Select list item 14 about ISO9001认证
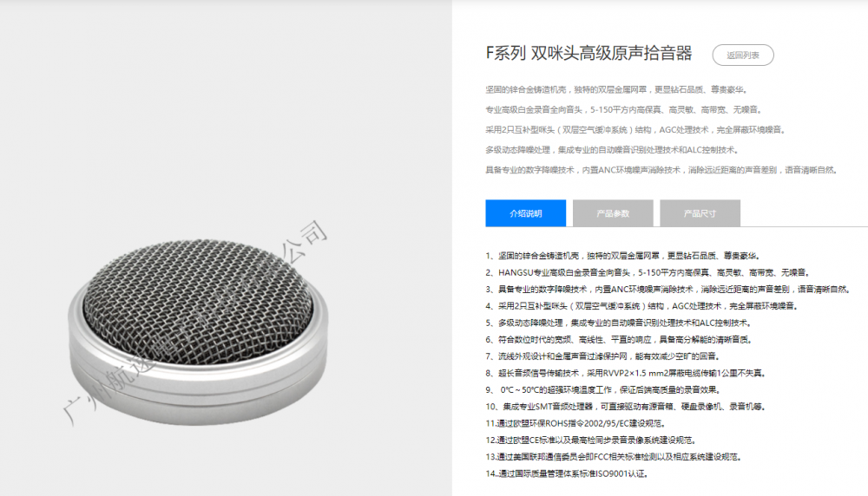 point(568,473)
